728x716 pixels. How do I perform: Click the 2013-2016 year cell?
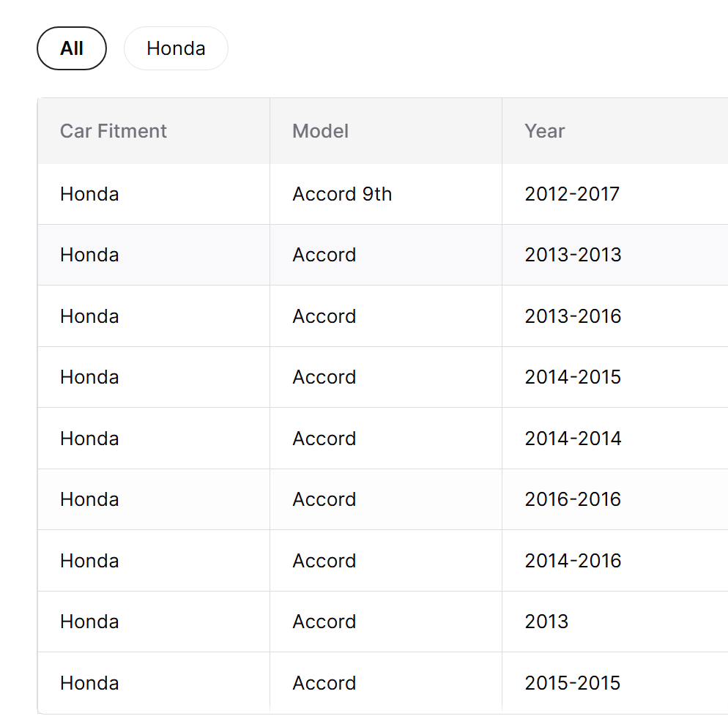[573, 316]
